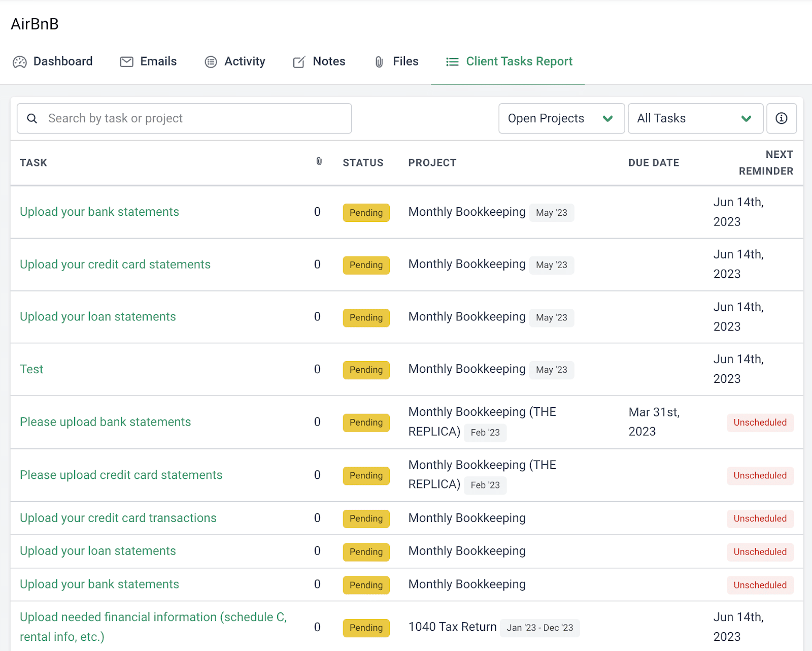Click the Emails envelope icon
Viewport: 812px width, 651px height.
(x=126, y=62)
